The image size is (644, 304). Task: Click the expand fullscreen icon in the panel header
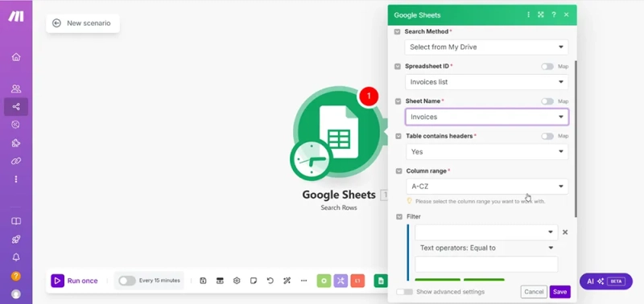point(541,14)
